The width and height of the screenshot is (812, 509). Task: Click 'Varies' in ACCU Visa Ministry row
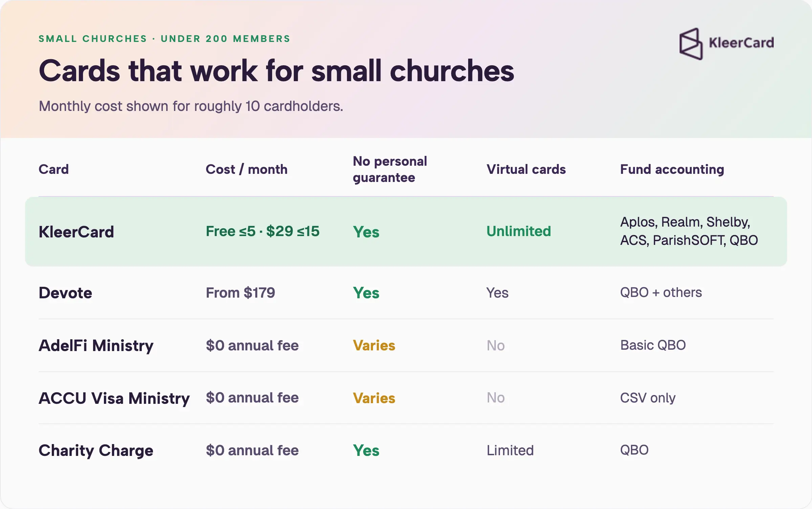click(x=374, y=398)
